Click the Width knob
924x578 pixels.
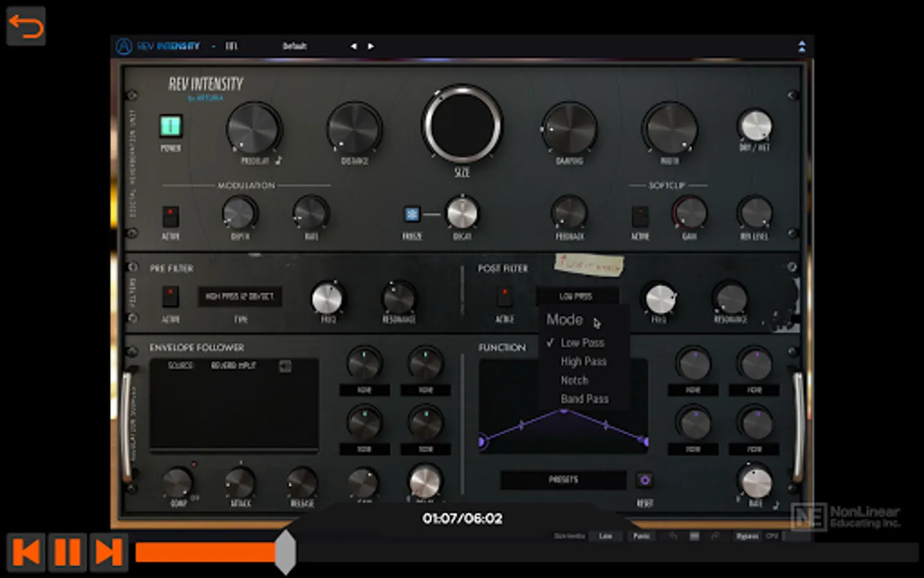(670, 128)
